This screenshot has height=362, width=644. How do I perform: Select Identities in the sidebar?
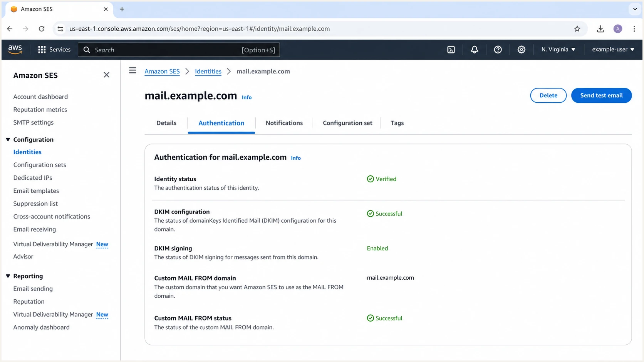[x=27, y=152]
